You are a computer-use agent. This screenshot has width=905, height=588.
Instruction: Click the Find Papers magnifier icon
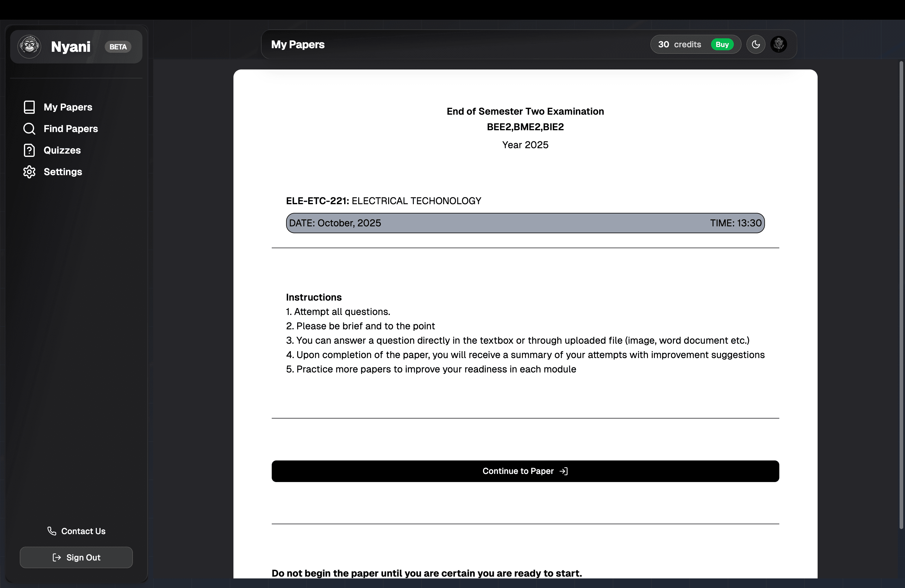[x=29, y=128]
